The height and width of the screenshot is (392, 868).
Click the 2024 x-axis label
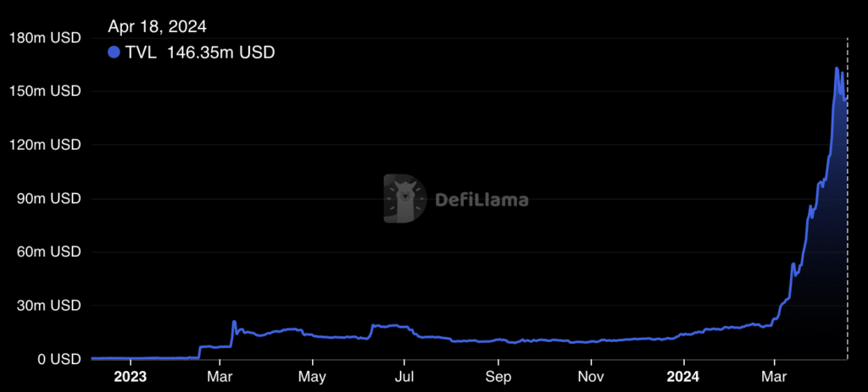pyautogui.click(x=683, y=376)
